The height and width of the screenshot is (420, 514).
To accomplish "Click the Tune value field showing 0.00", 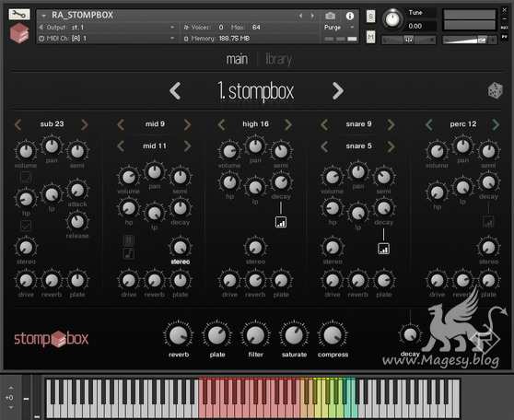I will pos(421,26).
